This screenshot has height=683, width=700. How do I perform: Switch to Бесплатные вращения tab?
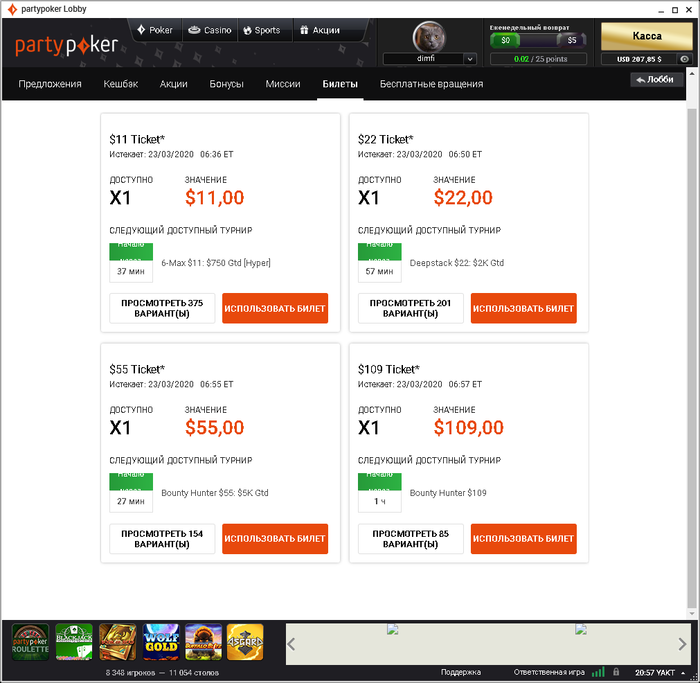[x=431, y=84]
